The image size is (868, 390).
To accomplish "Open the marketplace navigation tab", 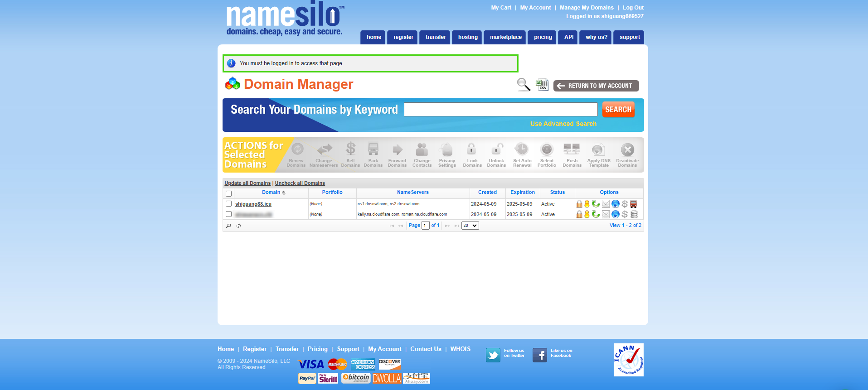I will [x=505, y=37].
